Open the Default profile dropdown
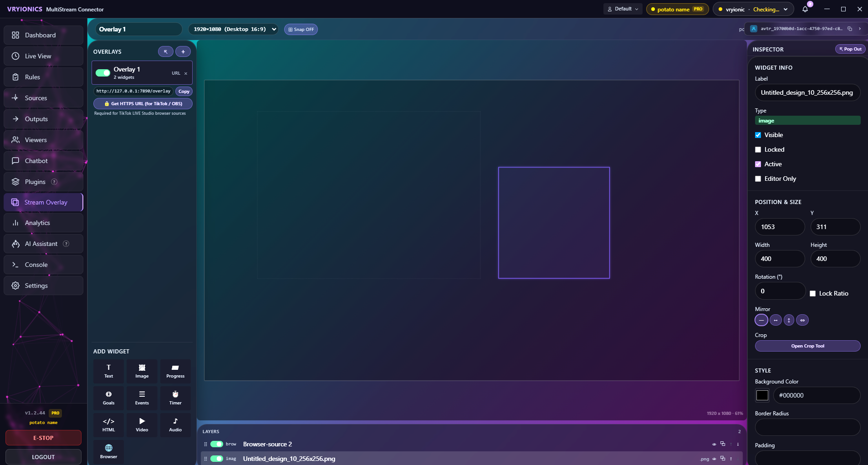 click(623, 9)
